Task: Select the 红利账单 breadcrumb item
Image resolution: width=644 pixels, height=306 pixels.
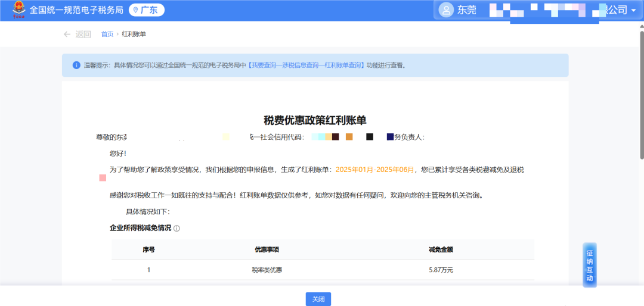Action: pos(134,34)
